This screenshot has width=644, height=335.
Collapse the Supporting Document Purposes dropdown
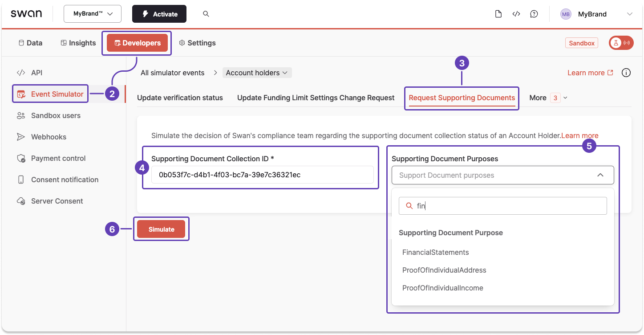pos(600,175)
